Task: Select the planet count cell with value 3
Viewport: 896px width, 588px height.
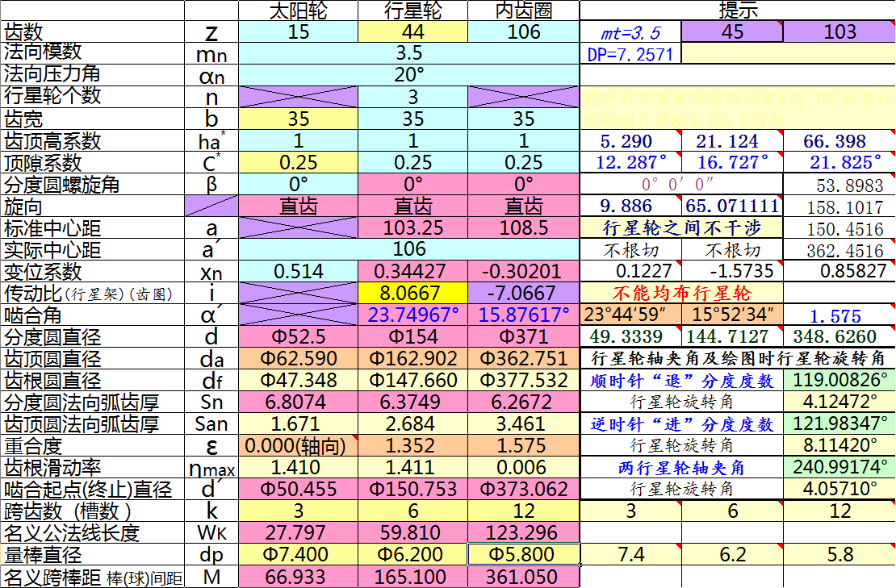Action: click(412, 97)
